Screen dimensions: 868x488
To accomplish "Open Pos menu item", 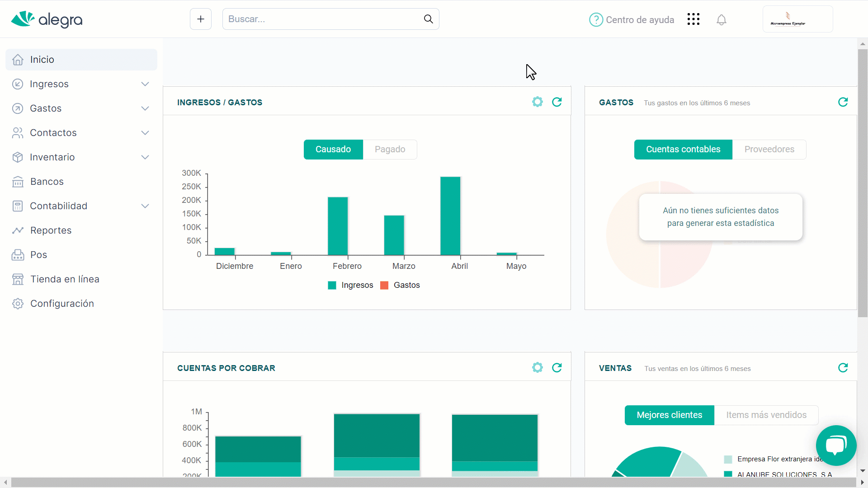I will click(x=81, y=255).
